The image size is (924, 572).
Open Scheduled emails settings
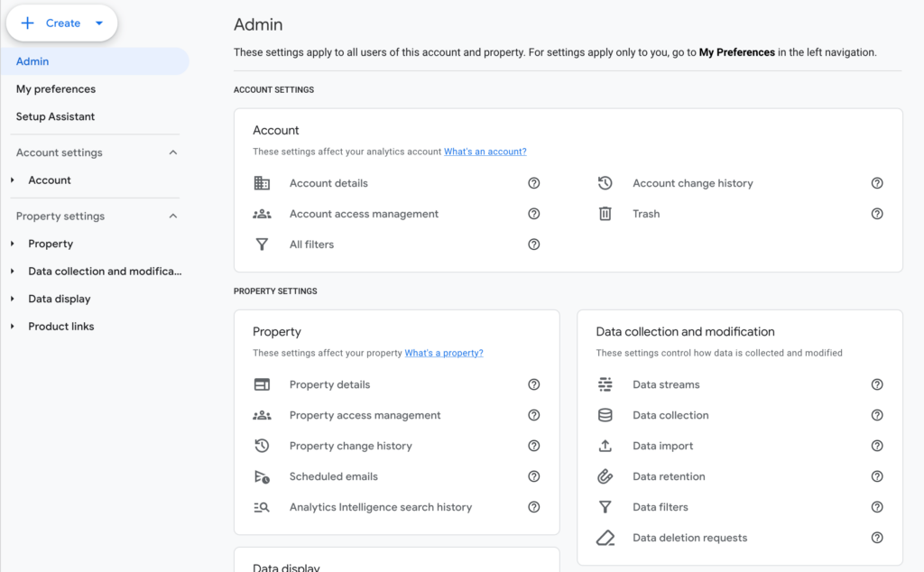334,476
